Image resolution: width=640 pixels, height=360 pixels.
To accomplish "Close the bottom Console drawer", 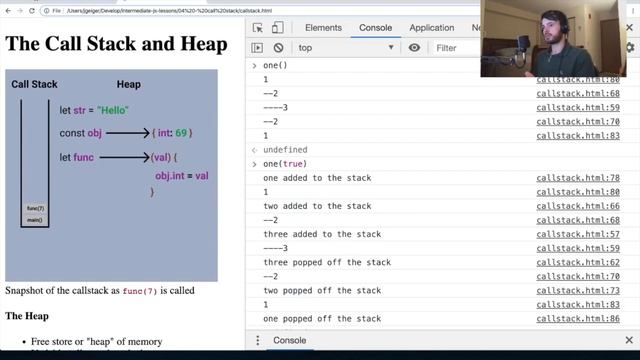I will pyautogui.click(x=629, y=340).
